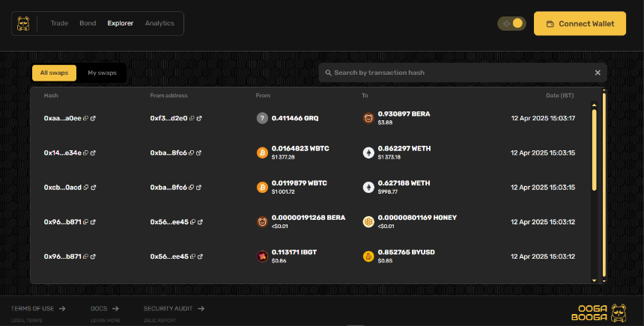Open the Analytics tab
The height and width of the screenshot is (326, 644).
click(x=160, y=23)
